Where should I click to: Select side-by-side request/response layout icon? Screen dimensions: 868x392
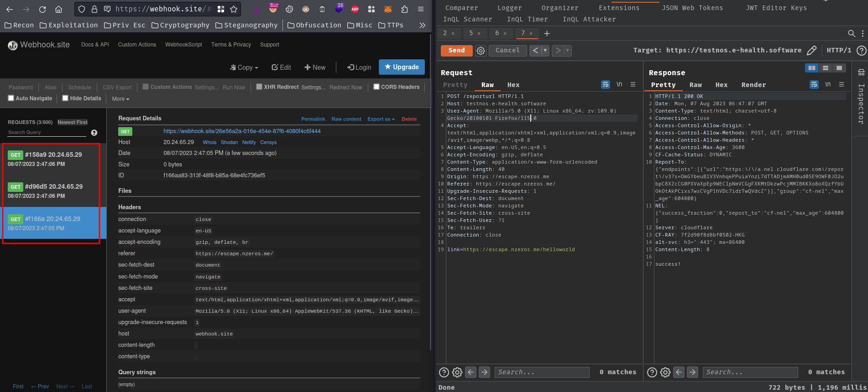pos(812,68)
